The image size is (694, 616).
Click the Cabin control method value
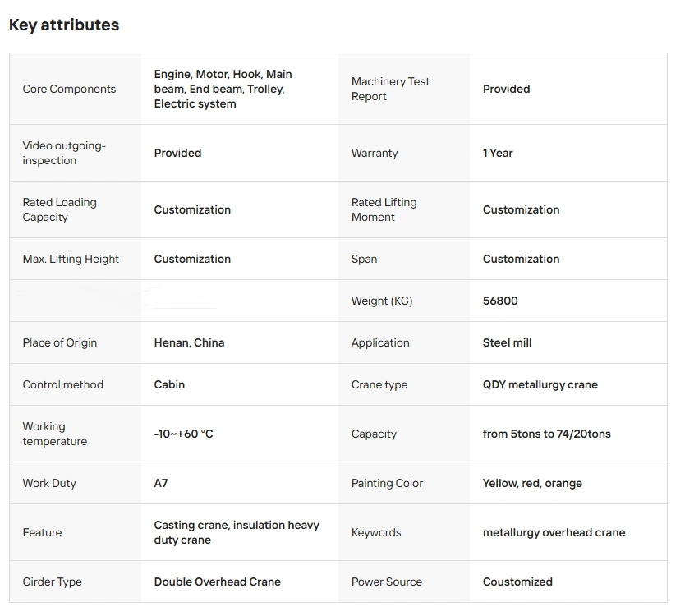coord(168,384)
